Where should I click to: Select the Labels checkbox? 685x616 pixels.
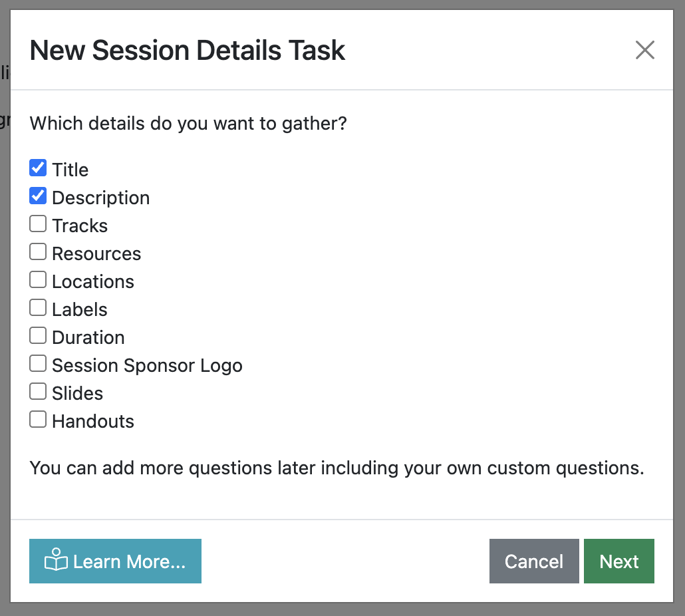pyautogui.click(x=38, y=307)
